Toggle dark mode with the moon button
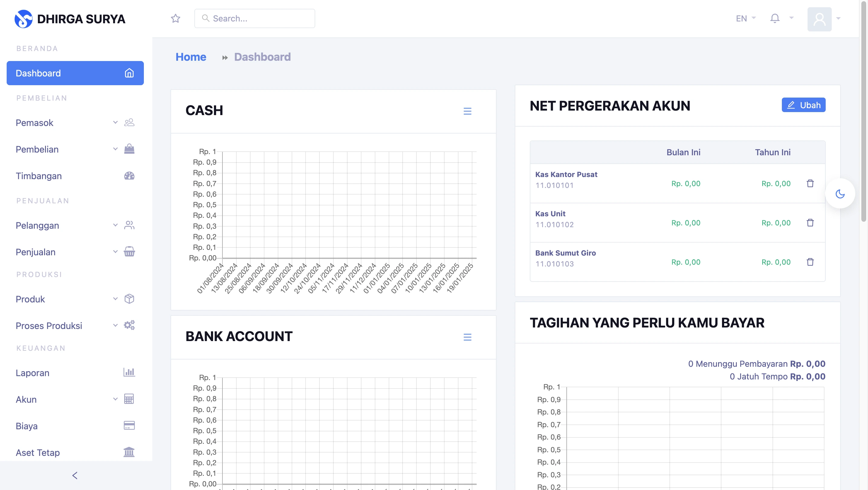The width and height of the screenshot is (868, 490). pos(840,194)
